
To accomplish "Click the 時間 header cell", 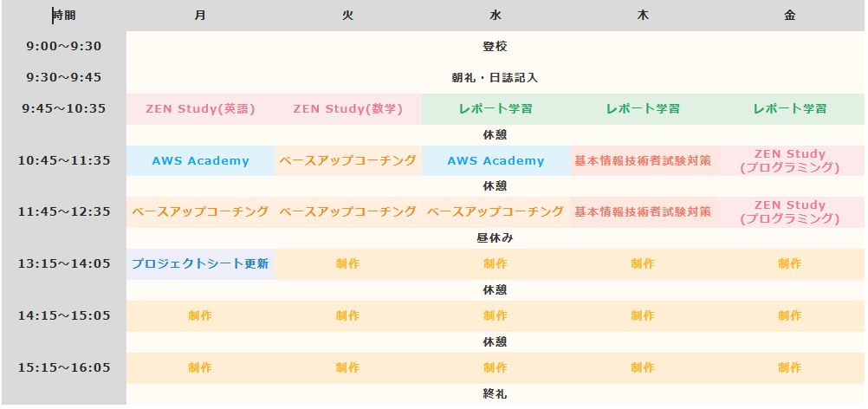I will coord(64,16).
